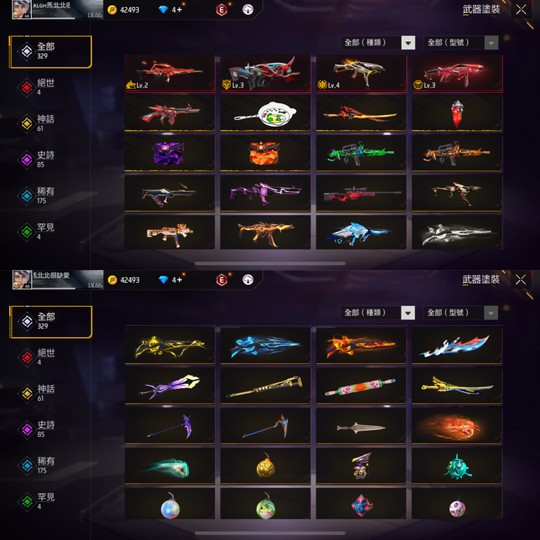Select the flowered rolling pin skin
Image resolution: width=540 pixels, height=540 pixels.
[361, 386]
